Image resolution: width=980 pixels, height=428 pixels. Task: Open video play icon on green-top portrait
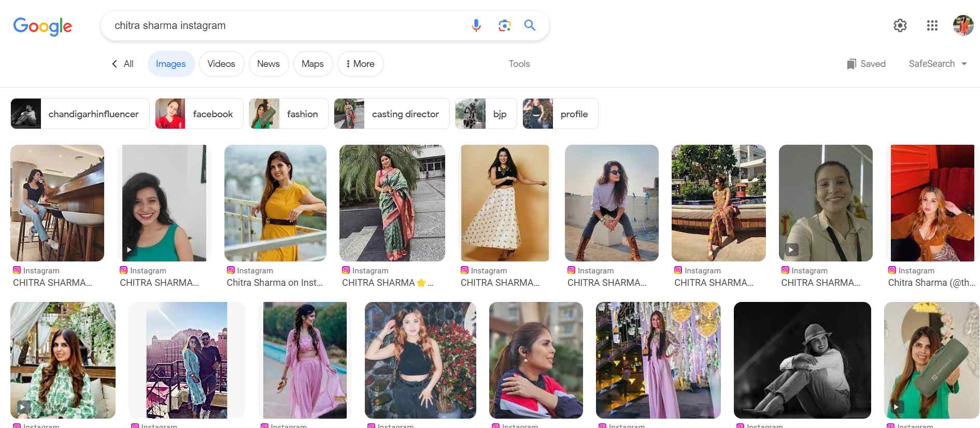pyautogui.click(x=129, y=250)
